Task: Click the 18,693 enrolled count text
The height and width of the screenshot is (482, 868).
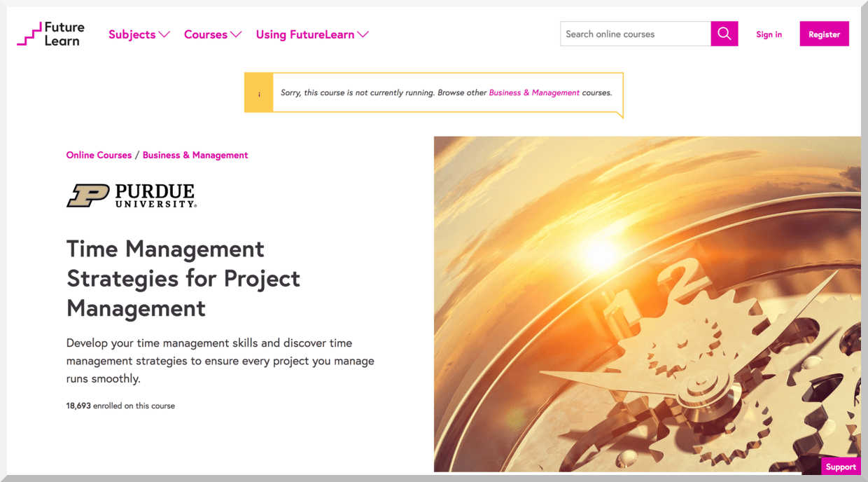Action: [x=120, y=406]
